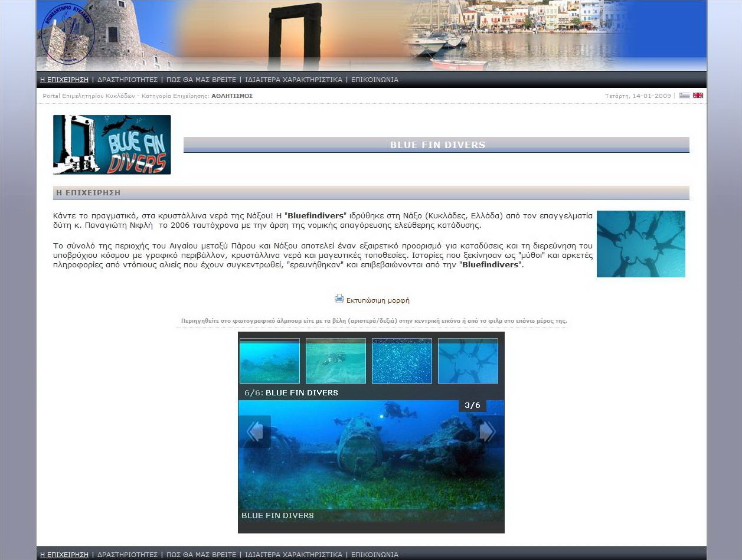Image resolution: width=742 pixels, height=560 pixels.
Task: Click the 3/6 photo counter
Action: 472,405
